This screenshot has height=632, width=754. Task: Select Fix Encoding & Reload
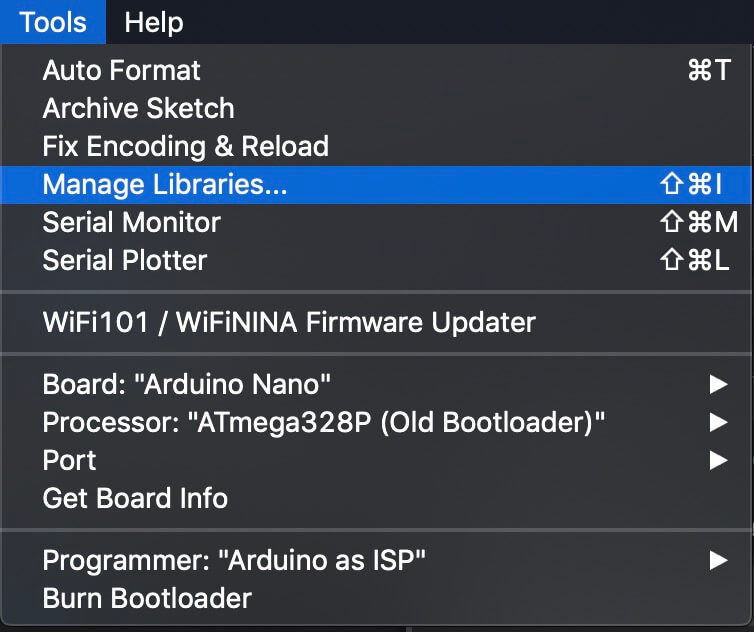click(x=376, y=146)
